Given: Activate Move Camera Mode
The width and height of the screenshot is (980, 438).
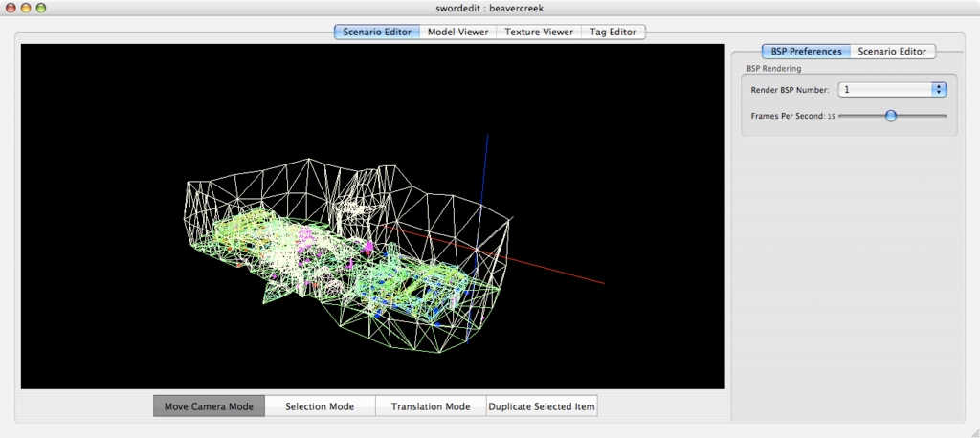Looking at the screenshot, I should 209,406.
